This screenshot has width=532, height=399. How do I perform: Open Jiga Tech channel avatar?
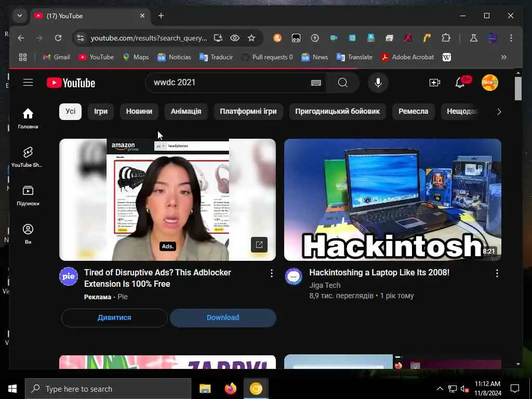click(x=294, y=276)
